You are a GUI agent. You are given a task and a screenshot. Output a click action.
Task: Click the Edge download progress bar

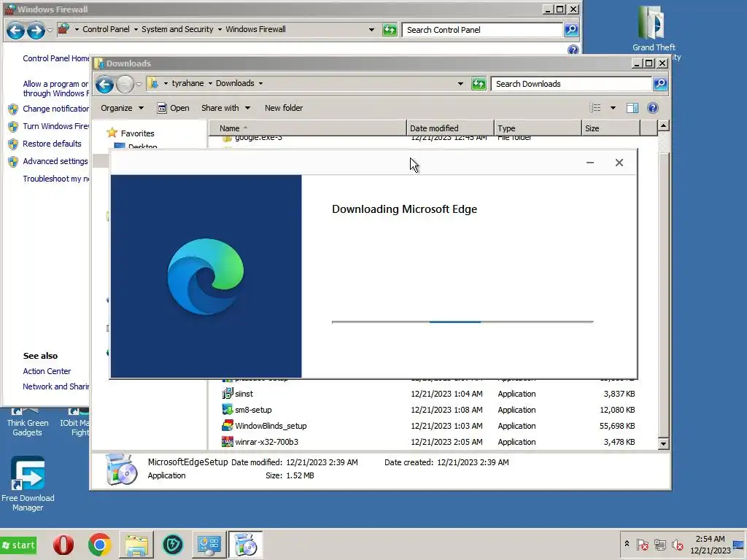point(462,322)
